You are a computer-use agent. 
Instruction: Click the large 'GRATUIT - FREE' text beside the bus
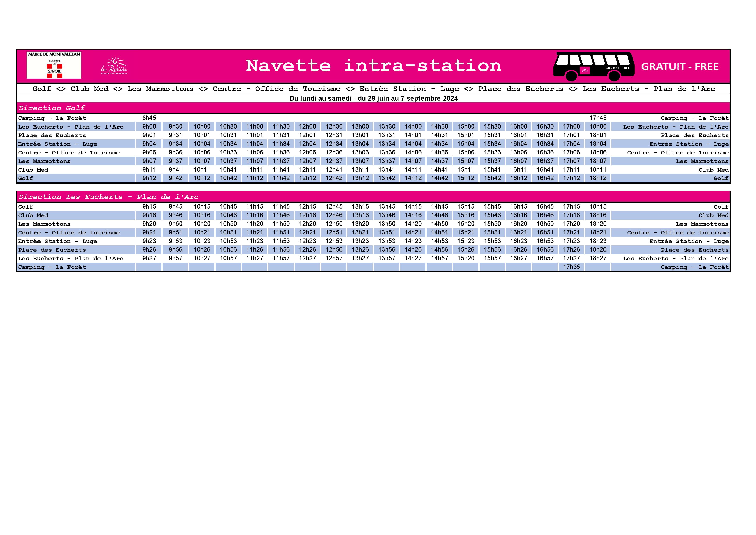coord(680,67)
